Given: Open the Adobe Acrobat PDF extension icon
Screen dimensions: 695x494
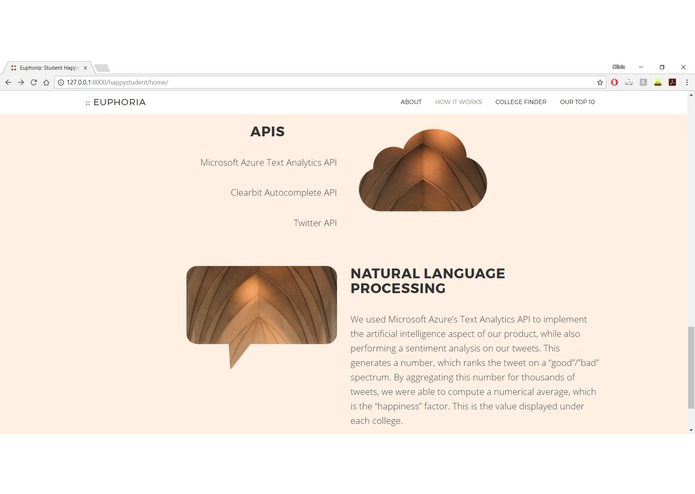Looking at the screenshot, I should (672, 82).
